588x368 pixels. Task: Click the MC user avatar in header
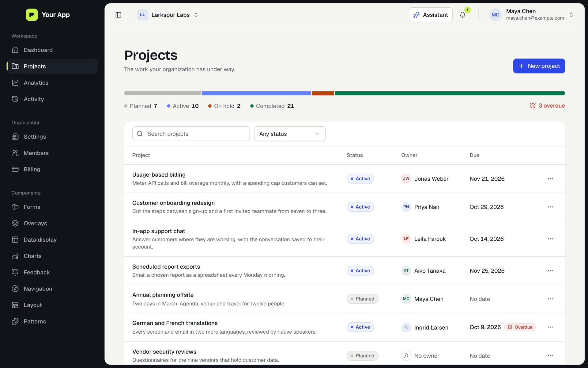pyautogui.click(x=495, y=15)
